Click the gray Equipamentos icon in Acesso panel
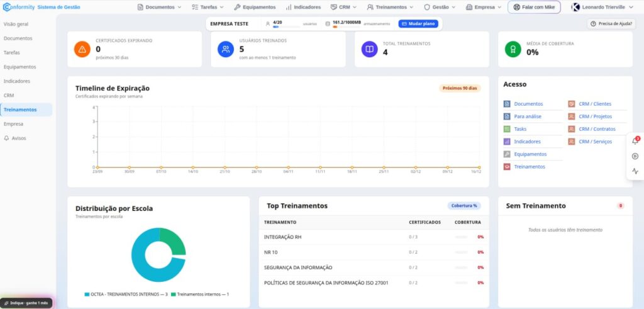This screenshot has width=644, height=309. tap(507, 154)
